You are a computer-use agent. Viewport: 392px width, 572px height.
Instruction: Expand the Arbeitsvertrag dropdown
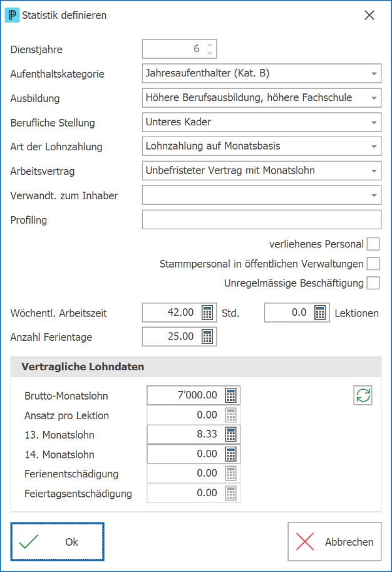[x=374, y=171]
